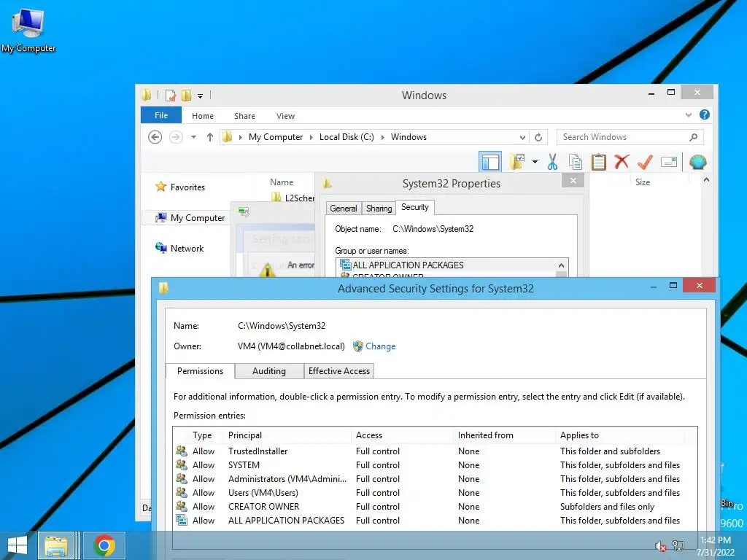The image size is (747, 560).
Task: Click Type column header
Action: (x=202, y=435)
